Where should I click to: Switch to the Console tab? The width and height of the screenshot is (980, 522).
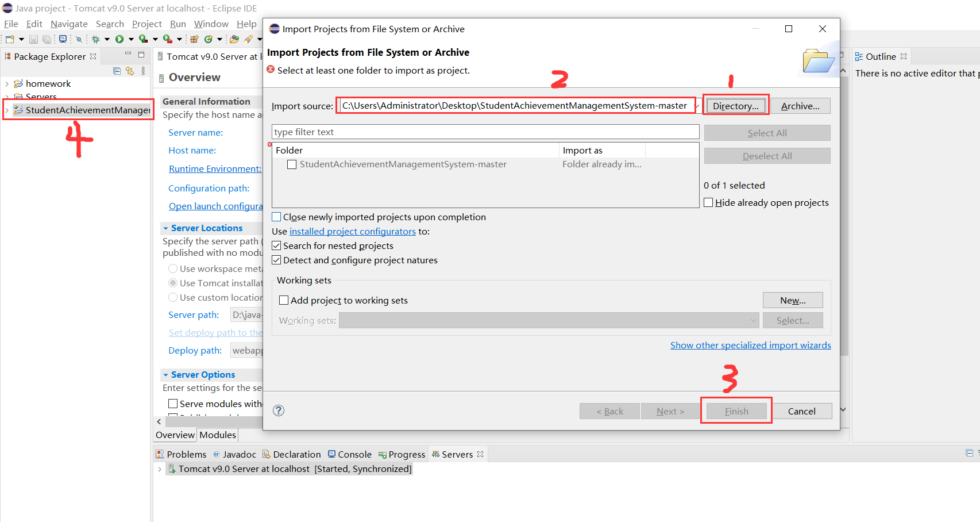[x=350, y=454]
